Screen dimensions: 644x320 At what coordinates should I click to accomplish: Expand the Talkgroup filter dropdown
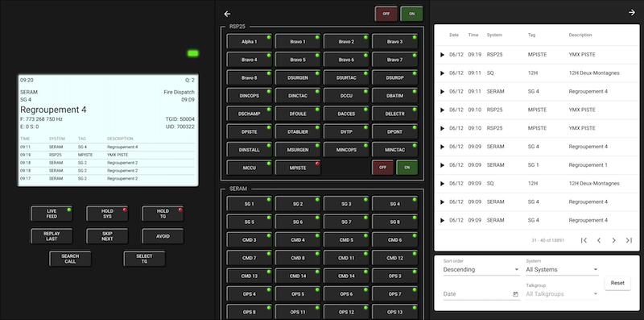click(562, 294)
